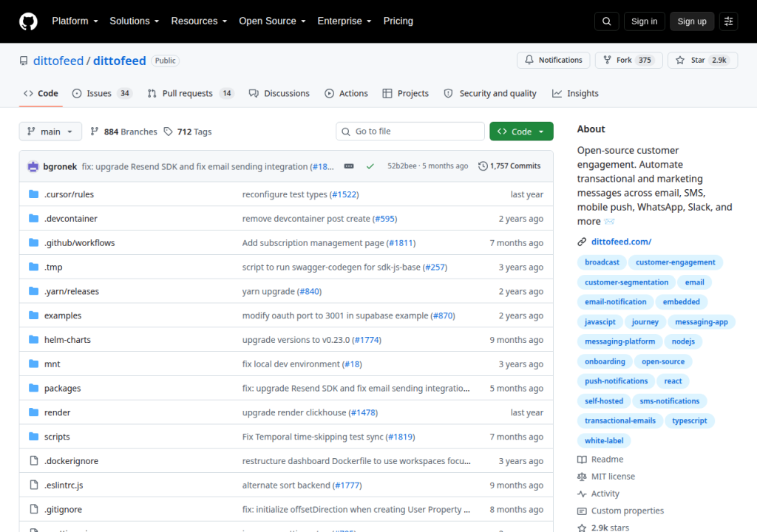Click the fork icon beside Fork 375

pos(608,60)
